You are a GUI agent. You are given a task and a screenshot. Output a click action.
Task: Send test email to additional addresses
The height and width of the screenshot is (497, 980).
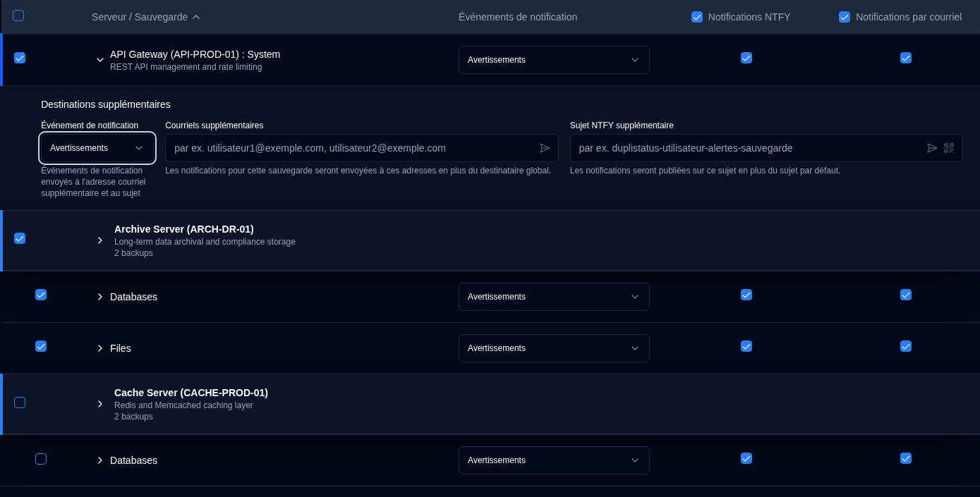(x=545, y=148)
